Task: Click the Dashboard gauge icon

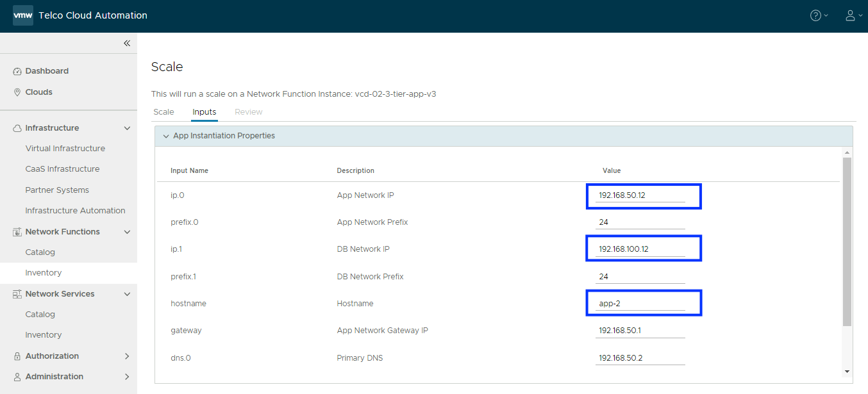Action: tap(17, 71)
